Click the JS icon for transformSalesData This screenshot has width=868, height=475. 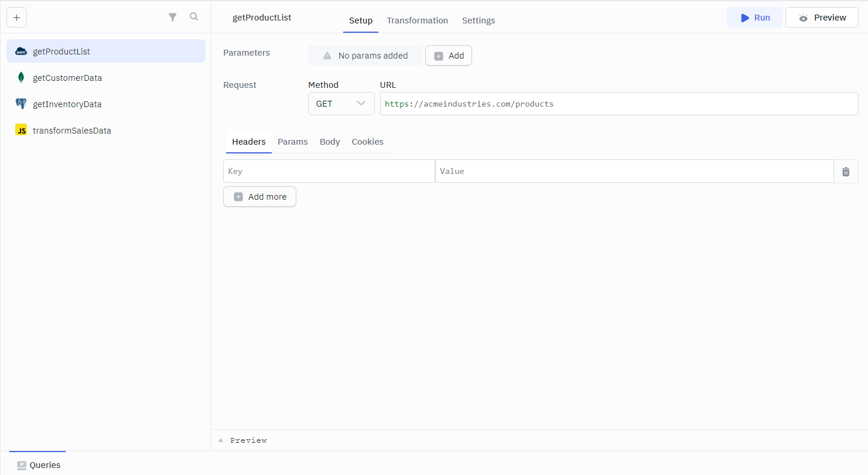21,131
